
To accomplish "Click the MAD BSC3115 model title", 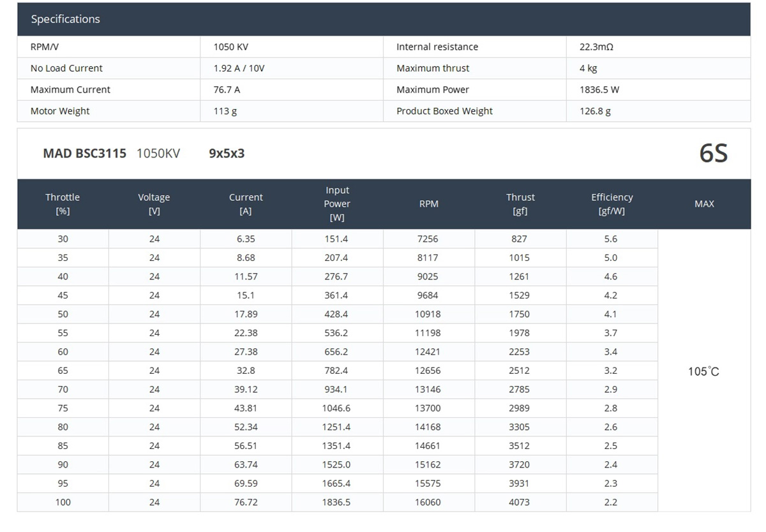I will [x=84, y=153].
